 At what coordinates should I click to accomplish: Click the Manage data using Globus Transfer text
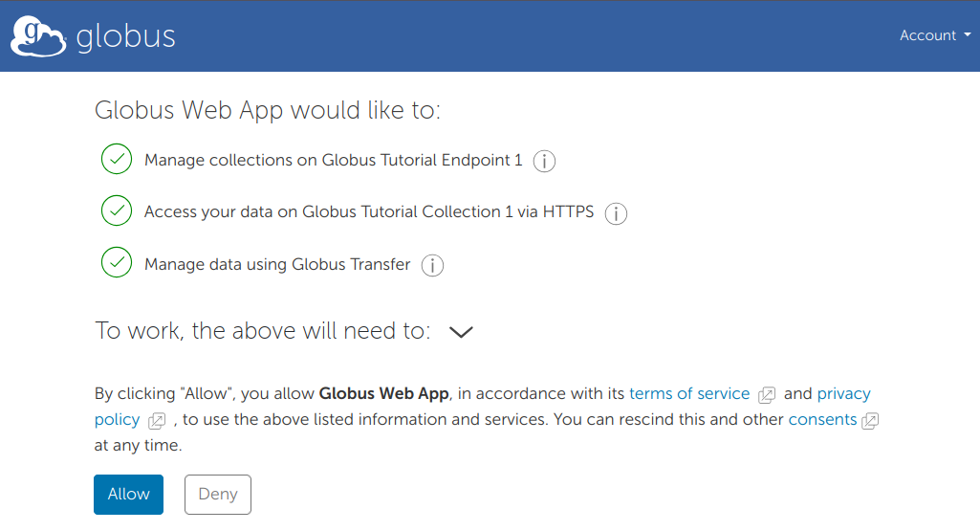[x=277, y=264]
